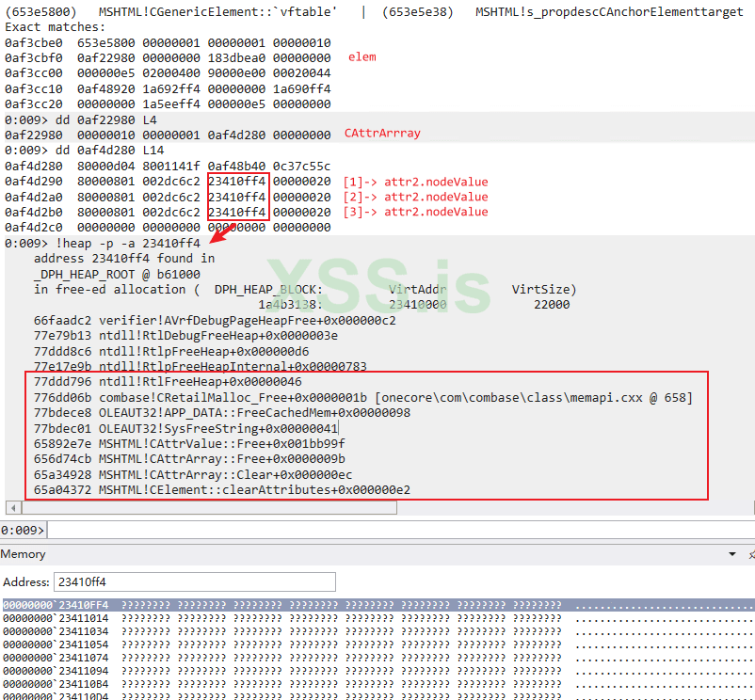Select memory row 00000000`23410FF4

pyautogui.click(x=377, y=605)
